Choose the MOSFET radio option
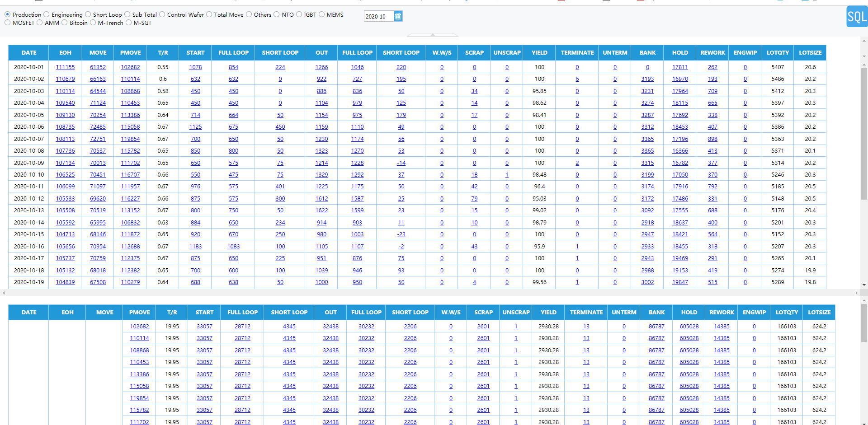The height and width of the screenshot is (425, 868). (8, 23)
